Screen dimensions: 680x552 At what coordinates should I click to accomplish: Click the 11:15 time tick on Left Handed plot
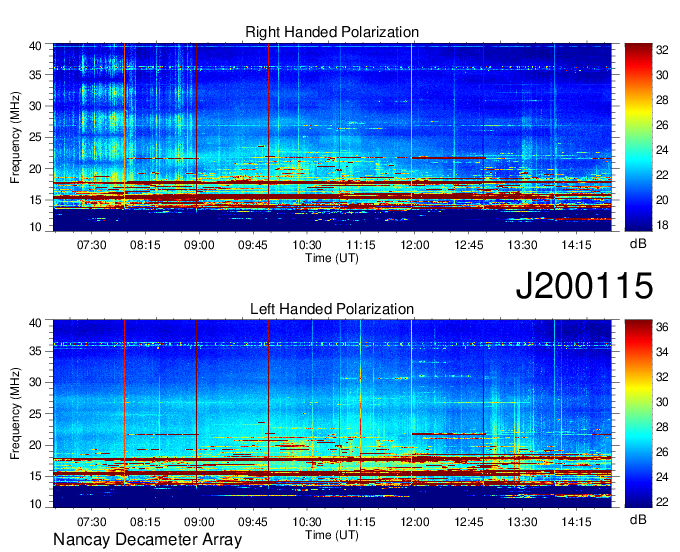click(361, 522)
